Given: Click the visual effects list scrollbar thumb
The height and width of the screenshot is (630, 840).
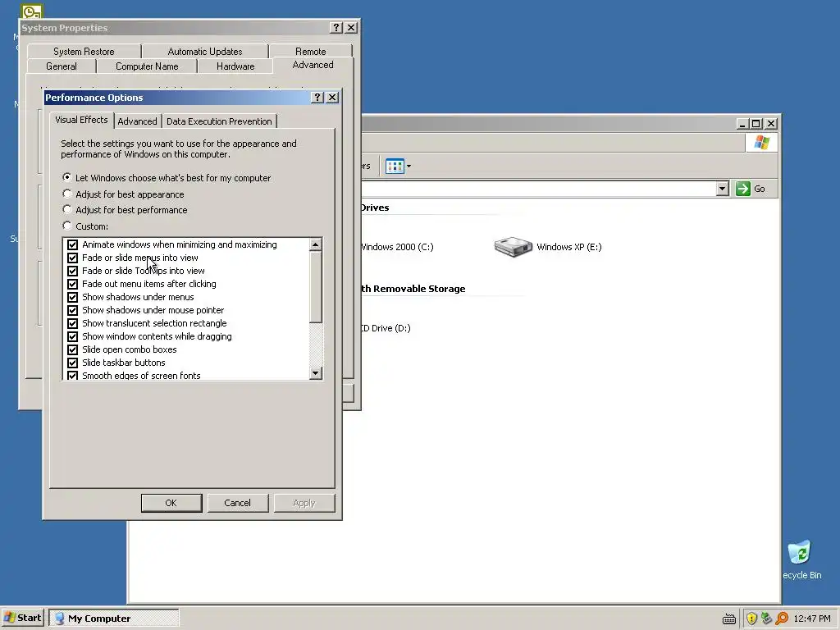Looking at the screenshot, I should 316,287.
